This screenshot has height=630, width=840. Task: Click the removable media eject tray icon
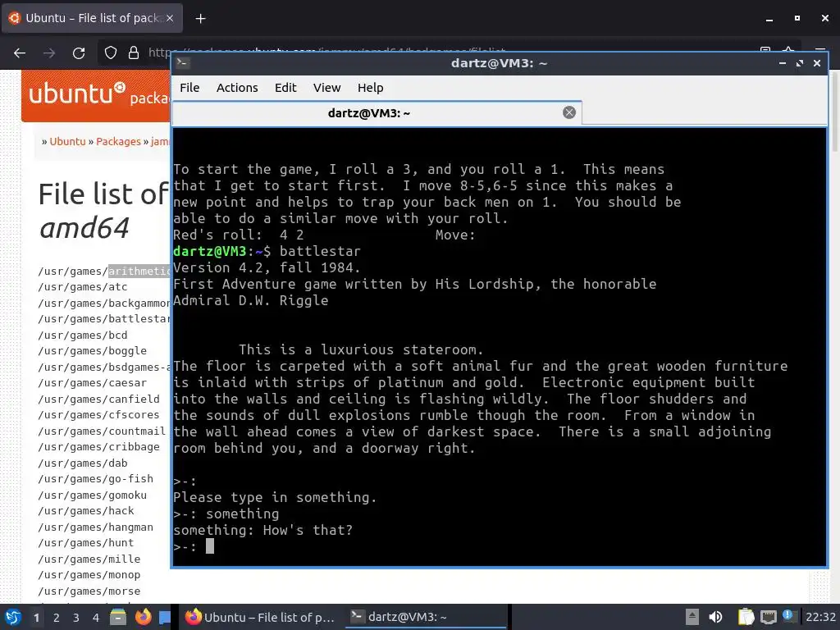click(x=692, y=617)
